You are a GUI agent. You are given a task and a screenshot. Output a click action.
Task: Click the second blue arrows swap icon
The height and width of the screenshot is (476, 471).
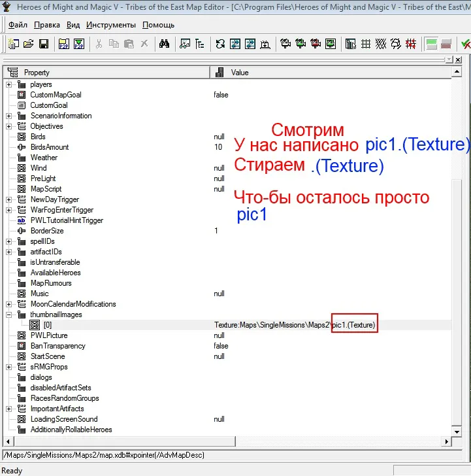coord(250,44)
